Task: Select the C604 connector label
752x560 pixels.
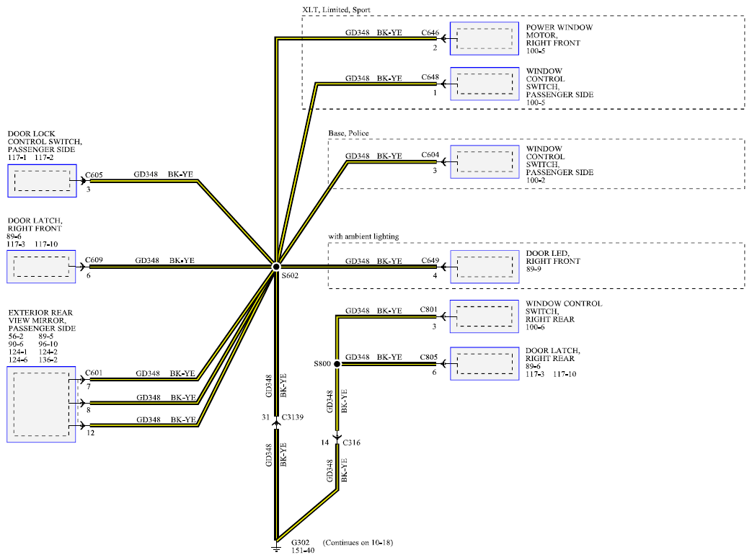Action: [x=430, y=155]
